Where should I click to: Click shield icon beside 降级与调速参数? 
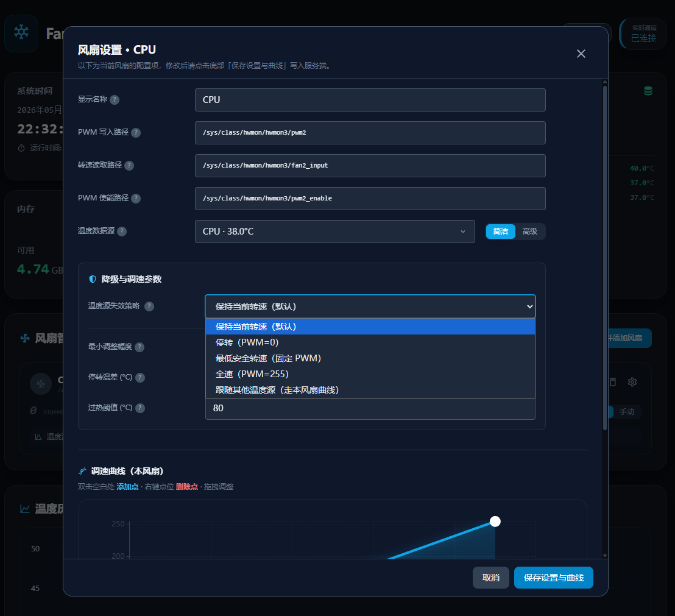tap(93, 279)
